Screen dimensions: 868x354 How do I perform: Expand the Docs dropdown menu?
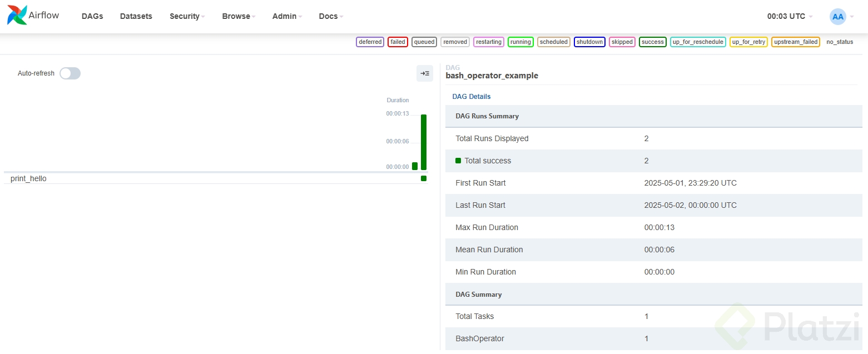coord(331,16)
